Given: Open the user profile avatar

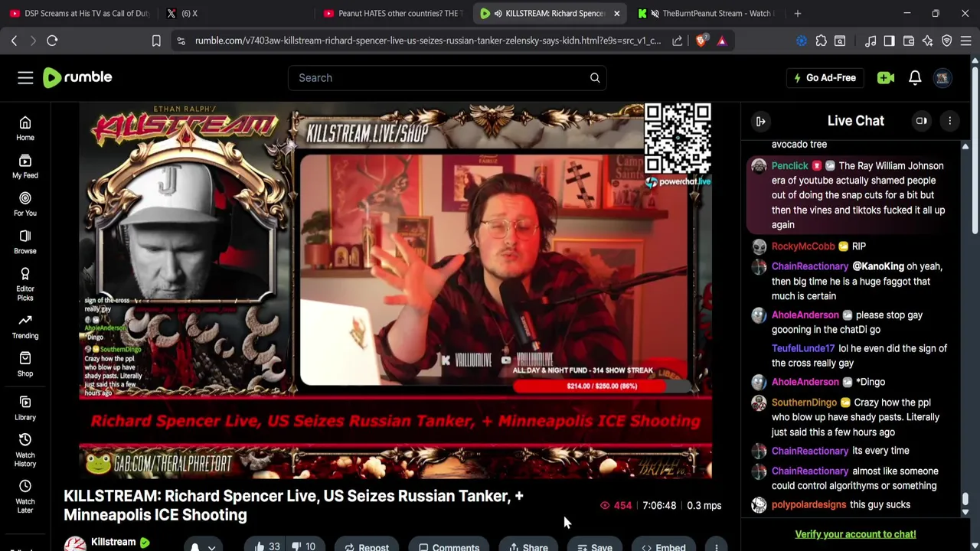Looking at the screenshot, I should coord(942,77).
